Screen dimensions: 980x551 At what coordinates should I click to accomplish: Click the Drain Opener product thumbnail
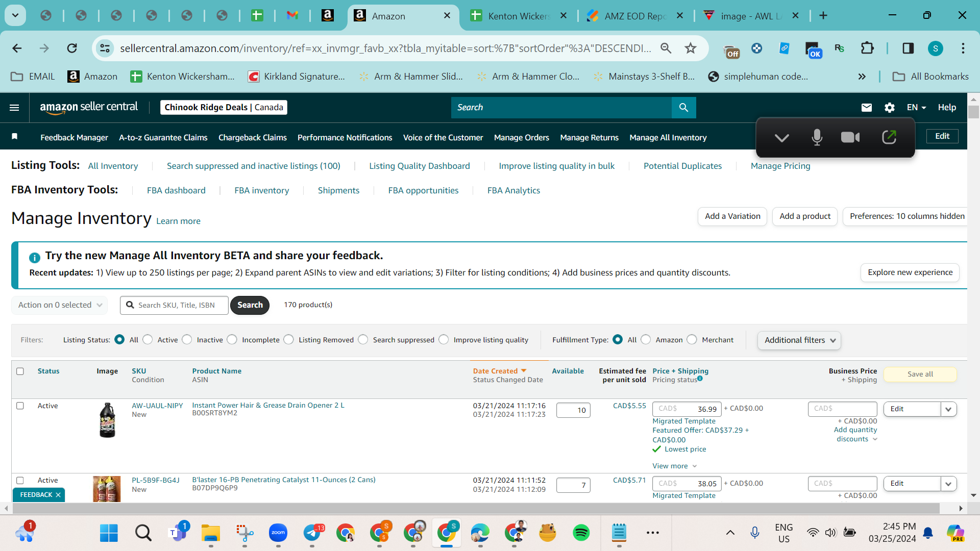[107, 420]
